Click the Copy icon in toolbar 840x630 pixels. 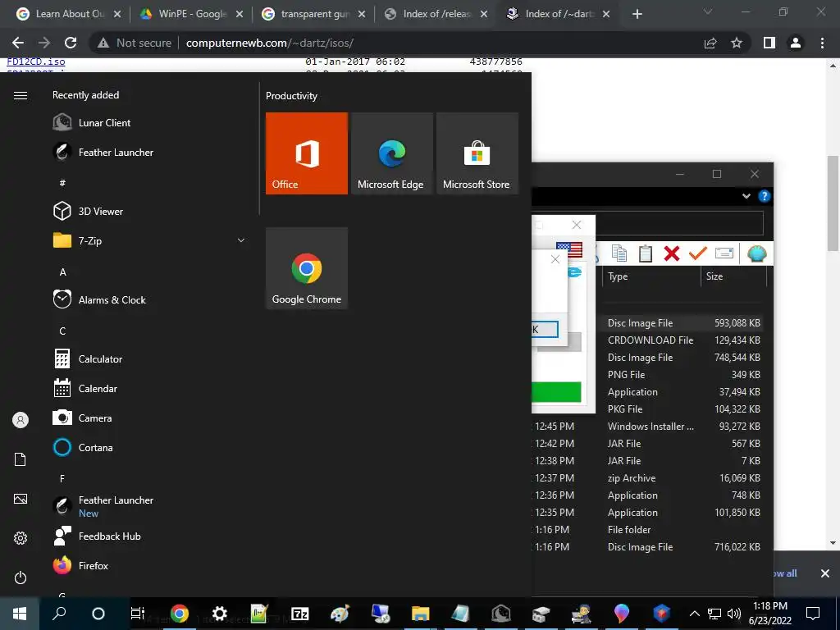click(619, 253)
